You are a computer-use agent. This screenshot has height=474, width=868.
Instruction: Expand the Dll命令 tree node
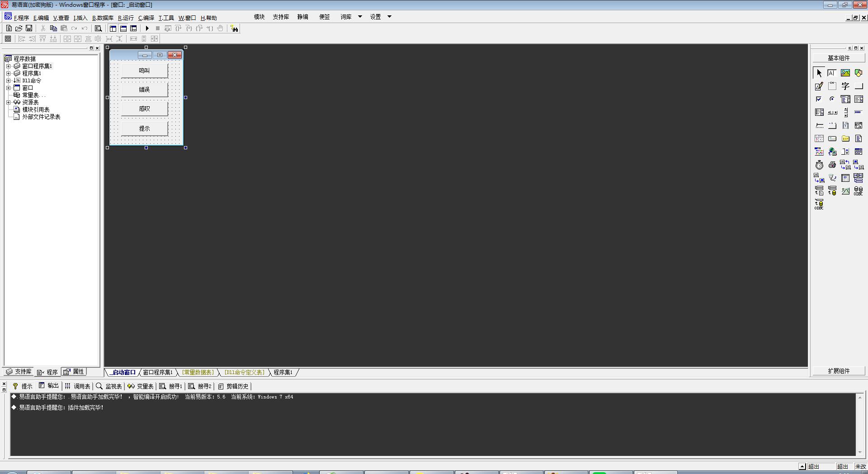click(x=8, y=81)
